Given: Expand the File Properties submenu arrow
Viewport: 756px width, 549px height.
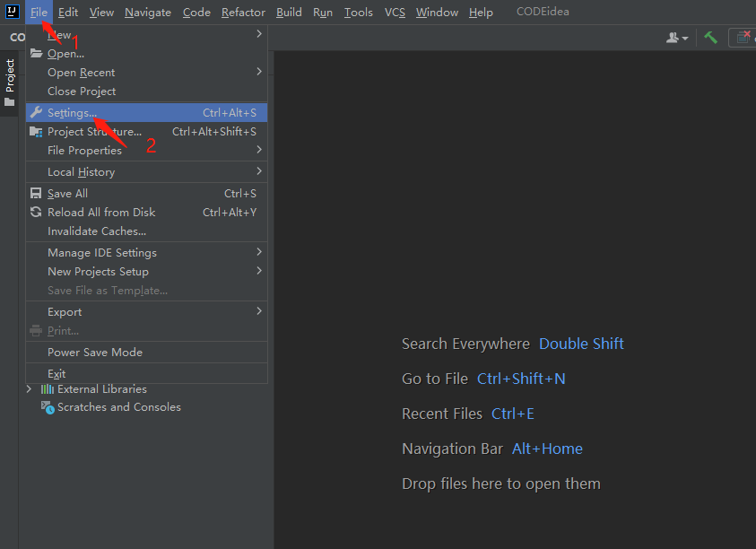Looking at the screenshot, I should tap(259, 150).
